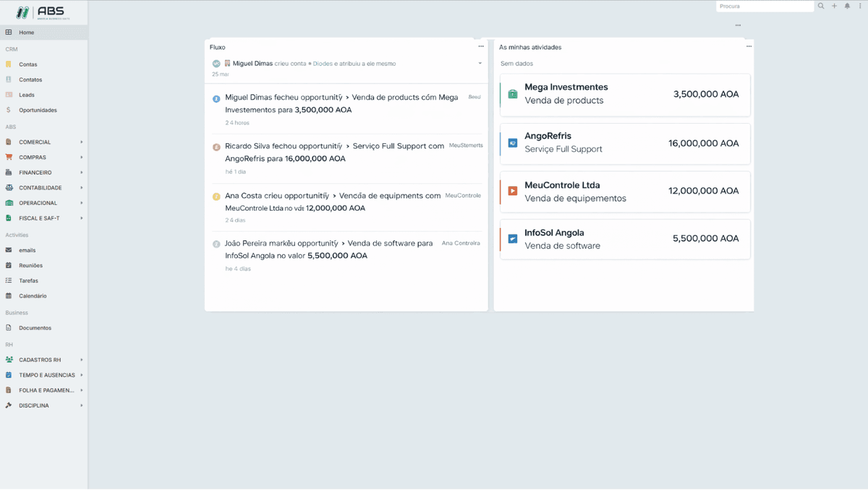Expand the CADASTROS RH section
Image resolution: width=868 pixels, height=490 pixels.
40,359
